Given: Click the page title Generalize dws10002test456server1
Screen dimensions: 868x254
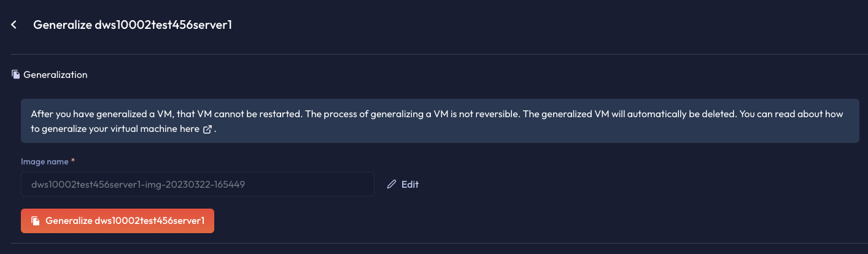Looking at the screenshot, I should 133,25.
